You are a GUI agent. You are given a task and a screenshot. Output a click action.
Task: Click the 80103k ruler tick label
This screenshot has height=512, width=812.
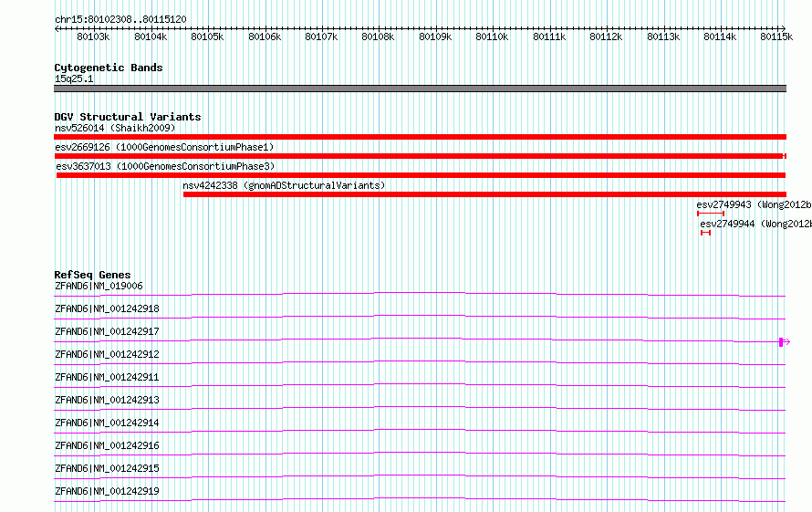click(93, 37)
